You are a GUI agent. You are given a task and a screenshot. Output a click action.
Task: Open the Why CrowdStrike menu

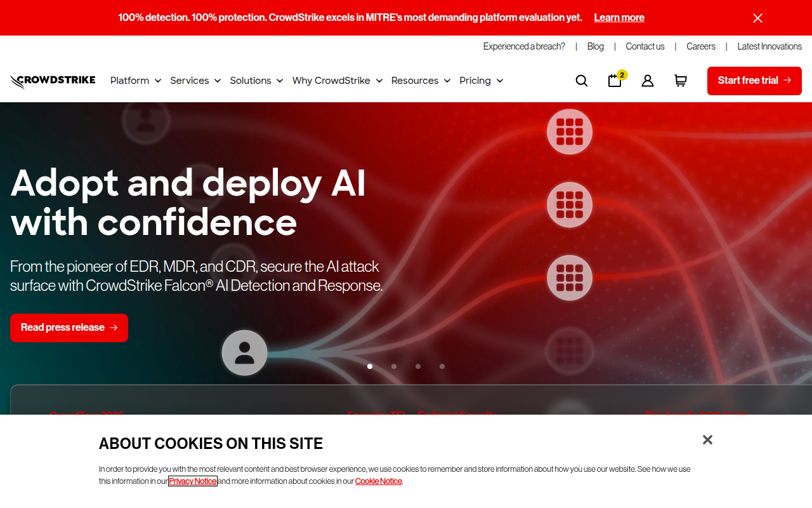tap(337, 81)
